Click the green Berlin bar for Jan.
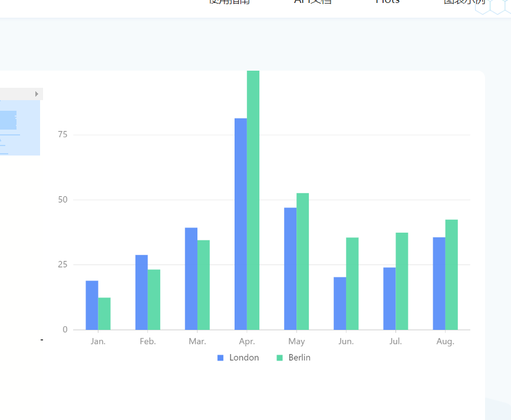511x420 pixels. tap(104, 314)
